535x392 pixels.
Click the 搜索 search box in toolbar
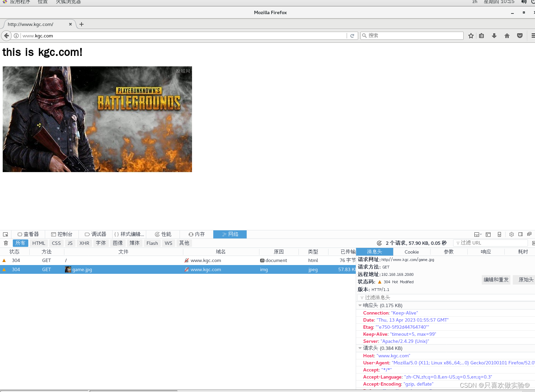[x=412, y=35]
